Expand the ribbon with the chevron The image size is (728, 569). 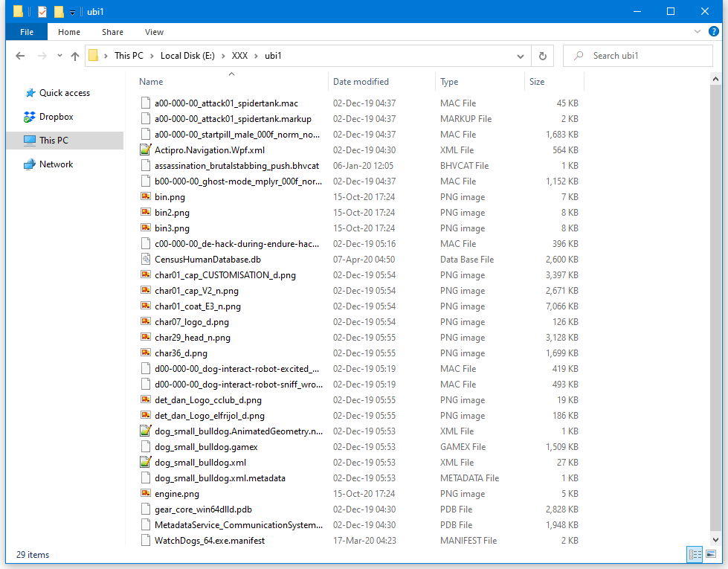point(697,32)
